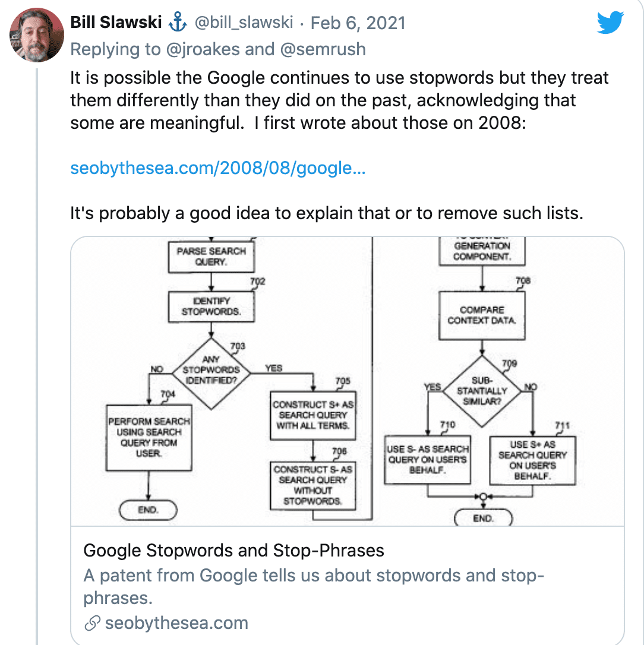The image size is (644, 645).
Task: Open the @jroakes mention
Action: [203, 49]
